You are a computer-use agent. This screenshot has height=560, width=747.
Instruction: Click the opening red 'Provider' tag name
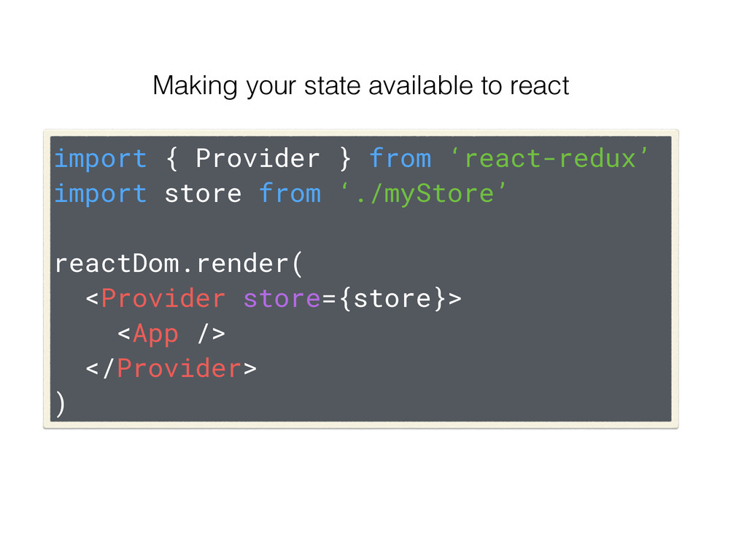163,298
